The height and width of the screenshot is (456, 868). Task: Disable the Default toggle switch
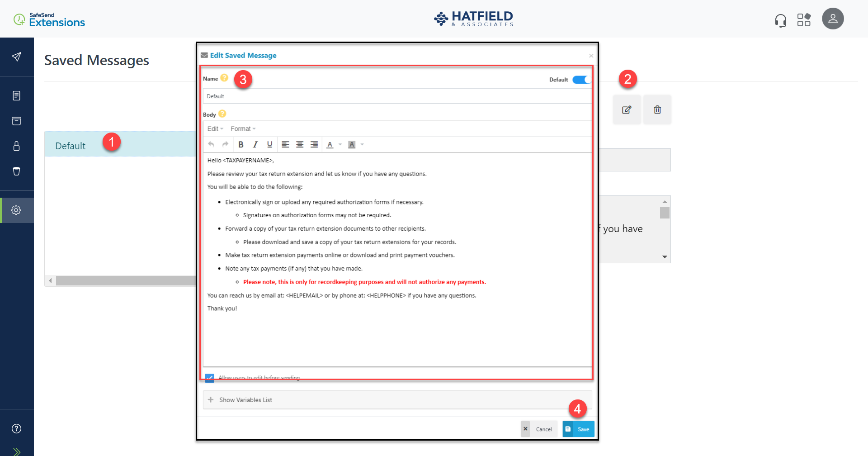[x=581, y=79]
